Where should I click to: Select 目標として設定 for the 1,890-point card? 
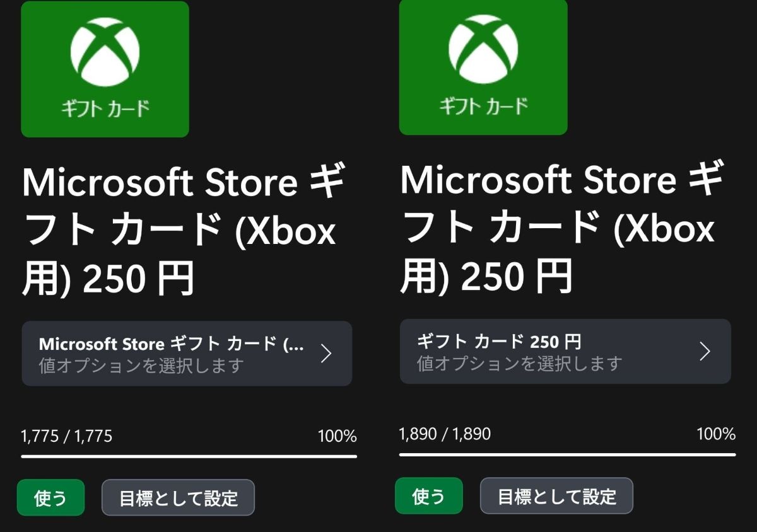(556, 496)
